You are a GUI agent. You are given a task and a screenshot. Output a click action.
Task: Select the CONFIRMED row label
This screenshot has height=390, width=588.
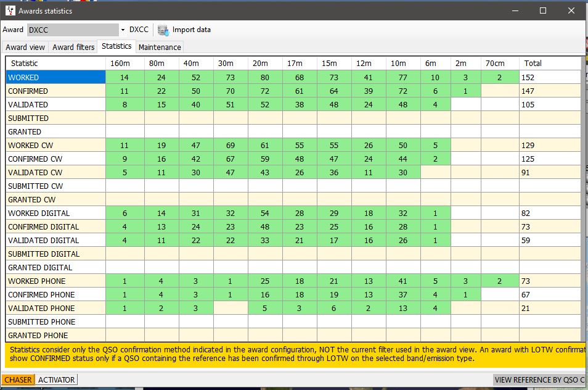(x=56, y=91)
